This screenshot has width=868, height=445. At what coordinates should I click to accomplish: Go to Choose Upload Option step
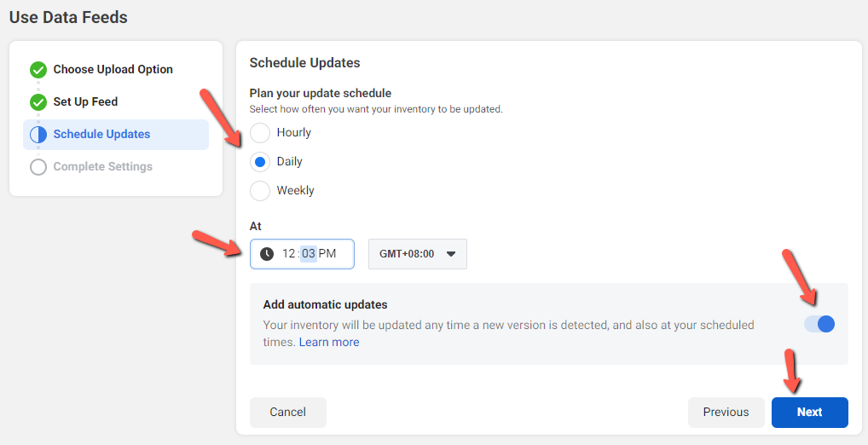113,70
